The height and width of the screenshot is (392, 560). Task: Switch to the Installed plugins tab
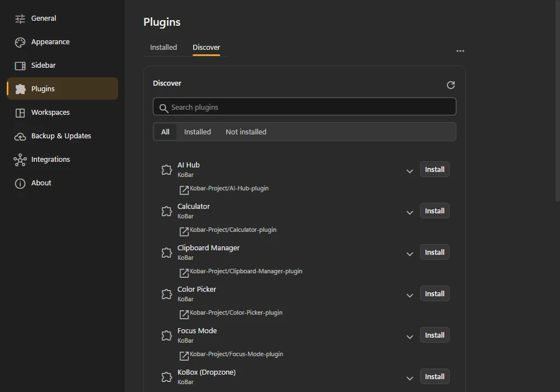pyautogui.click(x=163, y=47)
